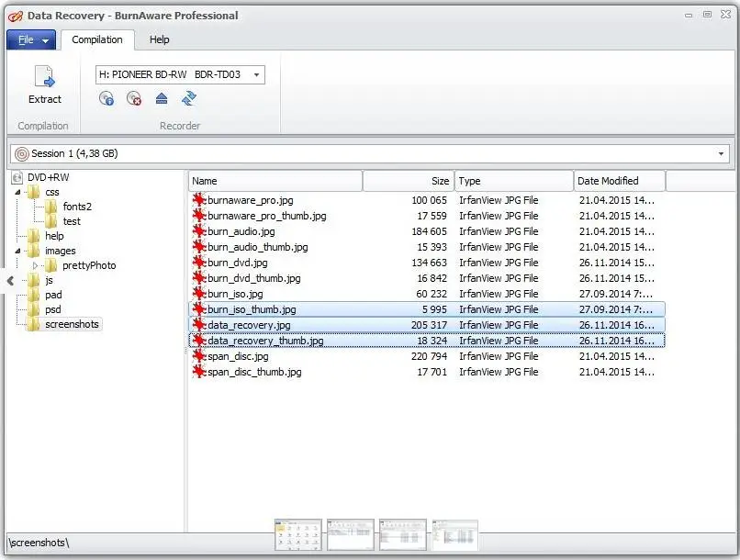Click the size value 184 605

point(429,231)
